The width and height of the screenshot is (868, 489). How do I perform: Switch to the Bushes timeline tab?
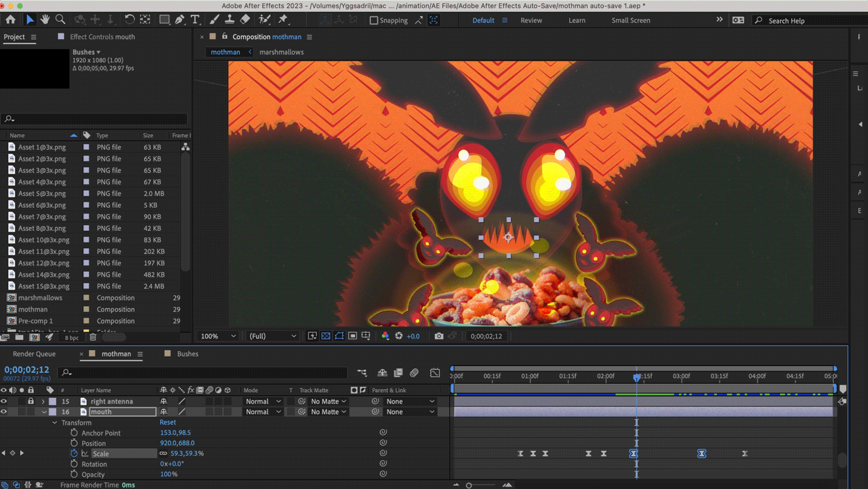pyautogui.click(x=188, y=354)
